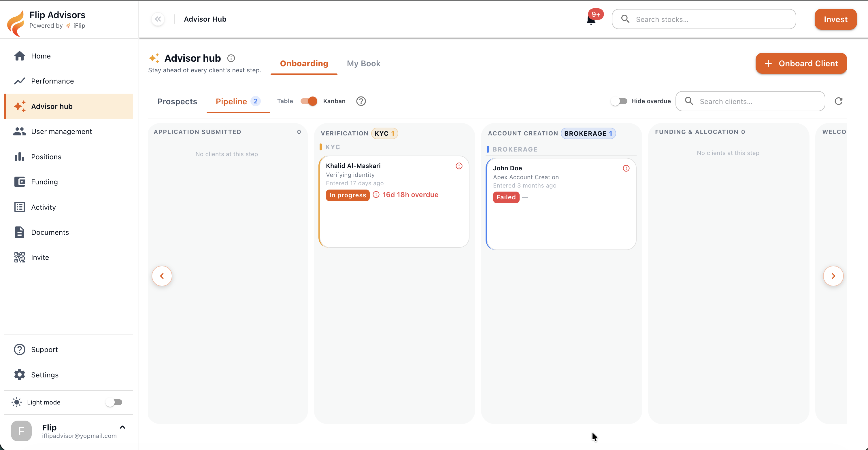The image size is (868, 450).
Task: Focus the Search clients field
Action: pyautogui.click(x=750, y=101)
